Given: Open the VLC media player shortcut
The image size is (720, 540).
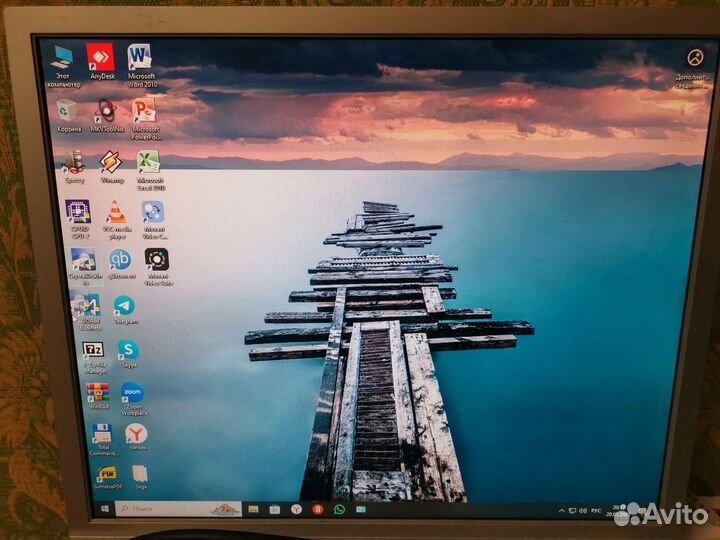Looking at the screenshot, I should tap(117, 213).
